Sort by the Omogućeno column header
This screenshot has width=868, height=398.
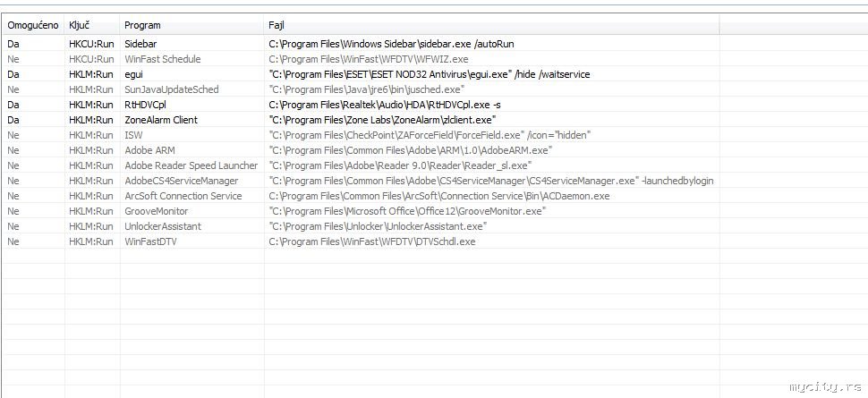(32, 25)
